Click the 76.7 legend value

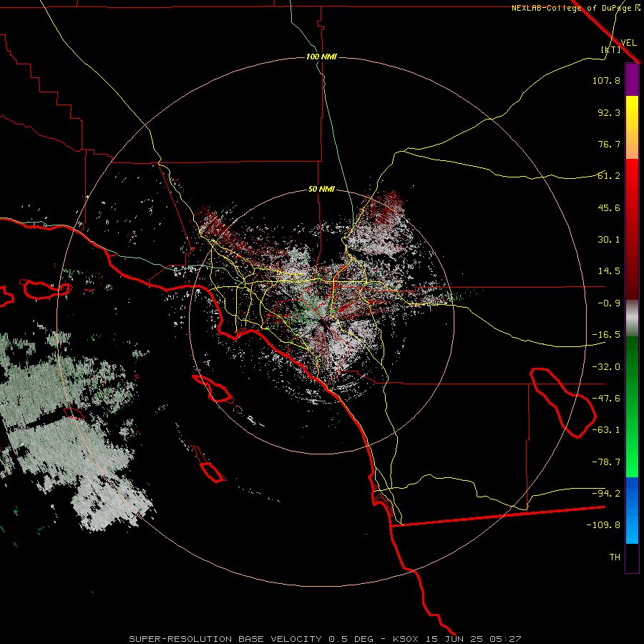[x=609, y=144]
